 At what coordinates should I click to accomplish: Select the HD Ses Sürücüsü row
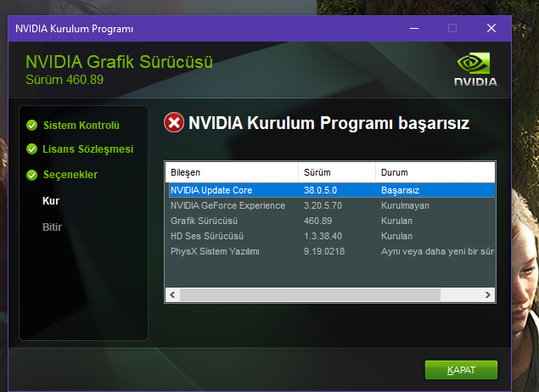tap(332, 236)
